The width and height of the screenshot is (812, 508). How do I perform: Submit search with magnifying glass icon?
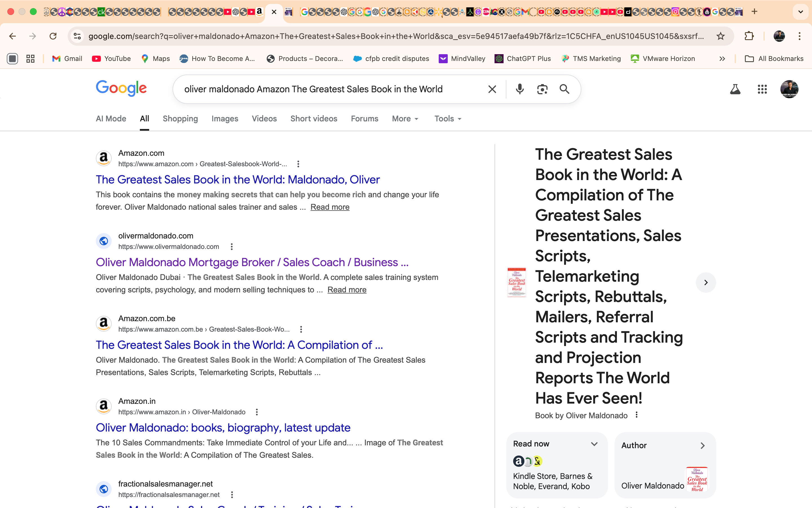click(564, 89)
